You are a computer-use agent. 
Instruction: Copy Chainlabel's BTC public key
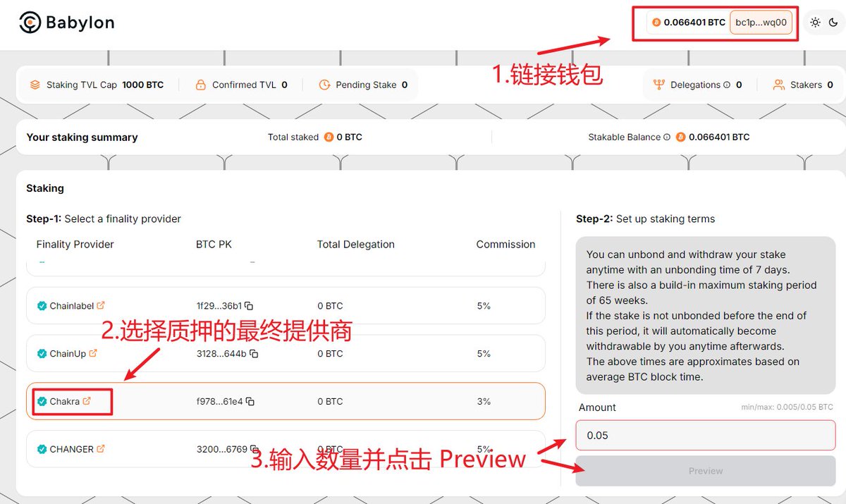250,305
